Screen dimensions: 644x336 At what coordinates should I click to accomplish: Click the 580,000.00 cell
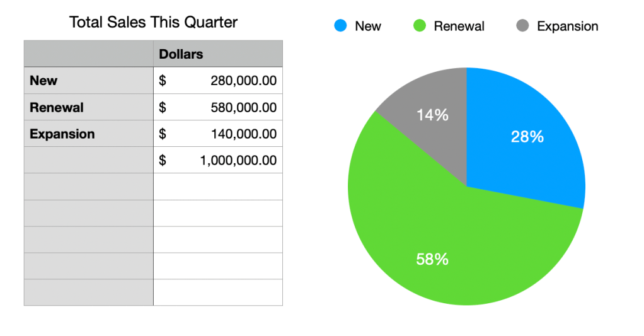click(218, 107)
